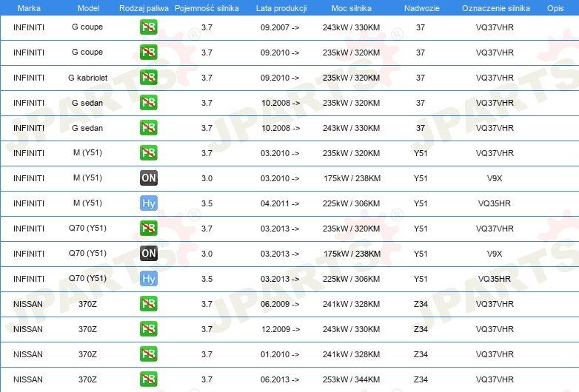Select the '04.2011 ->' production date cell

click(x=280, y=203)
